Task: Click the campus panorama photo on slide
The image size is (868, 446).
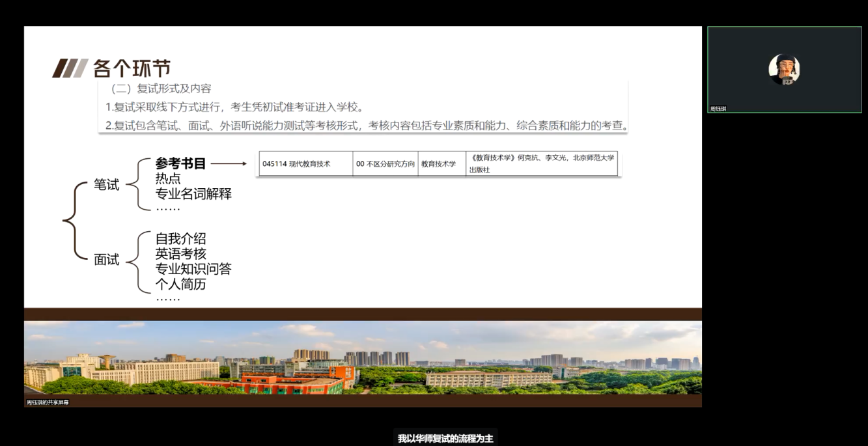Action: pyautogui.click(x=363, y=357)
